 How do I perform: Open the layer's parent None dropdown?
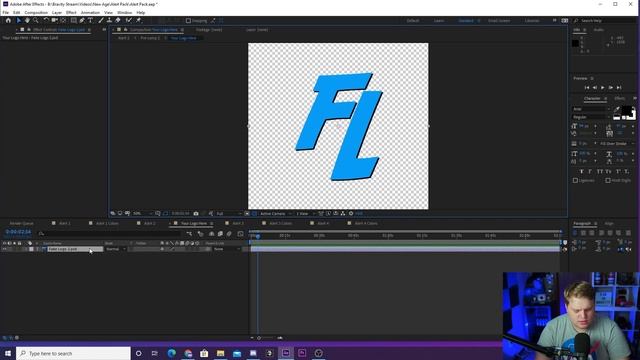[x=227, y=249]
